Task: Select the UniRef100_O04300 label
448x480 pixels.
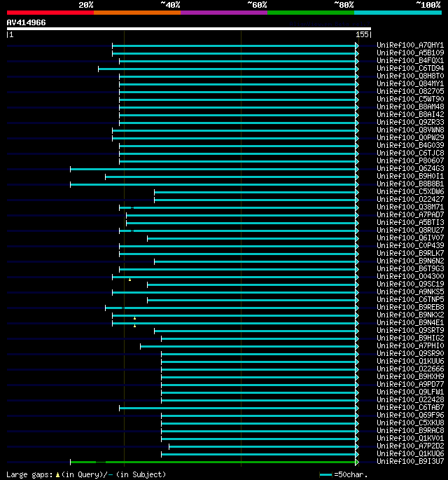Action: point(410,276)
